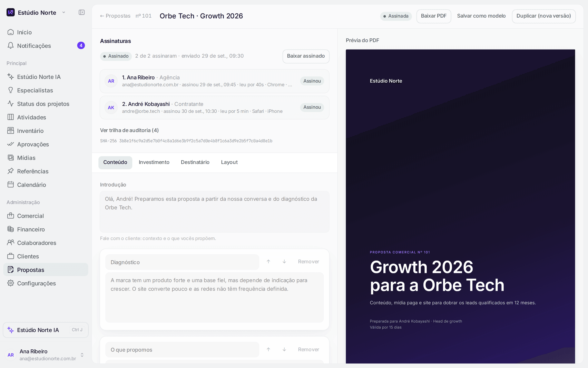
Task: Open Colaboradores people icon
Action: tap(10, 243)
